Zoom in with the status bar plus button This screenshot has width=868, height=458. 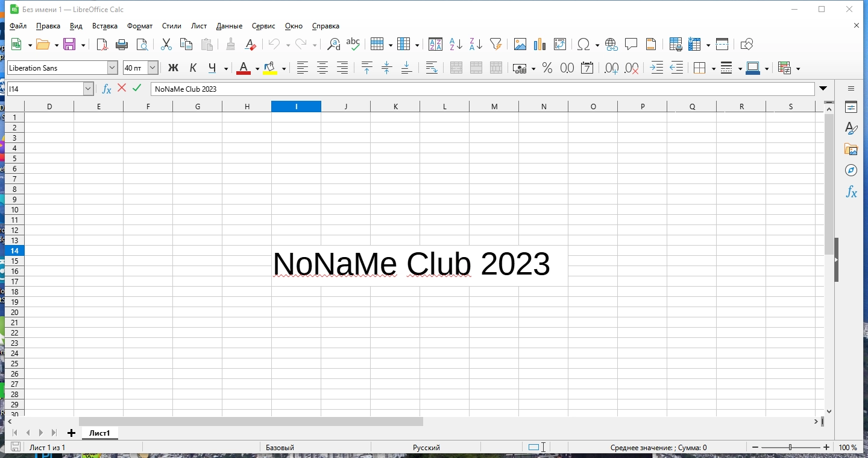tap(826, 447)
